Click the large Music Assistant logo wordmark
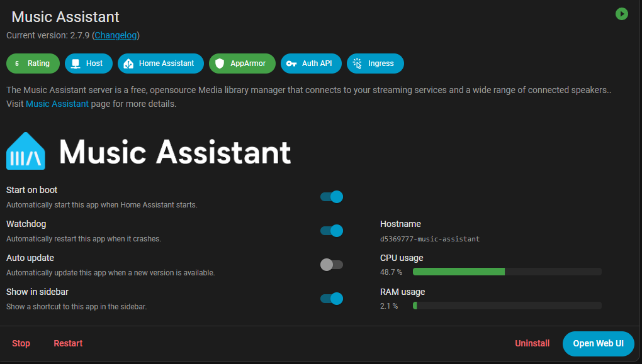642x364 pixels. [x=175, y=152]
